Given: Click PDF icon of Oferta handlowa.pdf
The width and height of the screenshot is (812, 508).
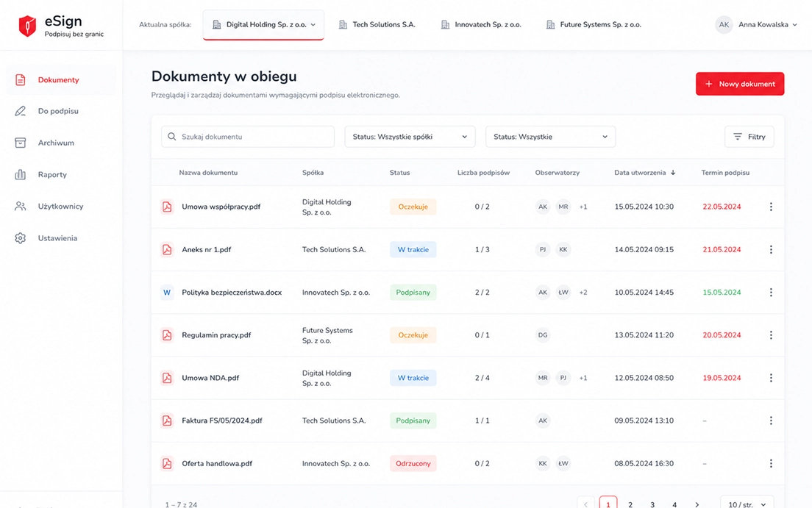Looking at the screenshot, I should [x=167, y=463].
